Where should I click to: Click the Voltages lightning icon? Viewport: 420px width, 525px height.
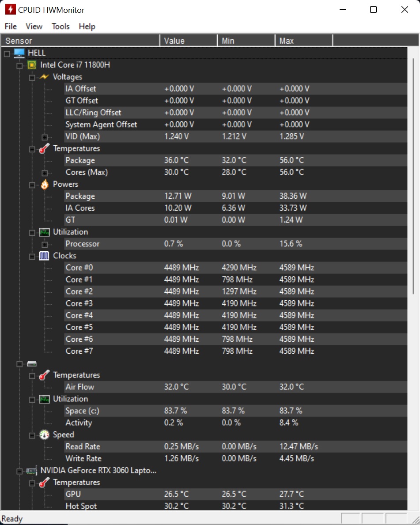pos(44,77)
